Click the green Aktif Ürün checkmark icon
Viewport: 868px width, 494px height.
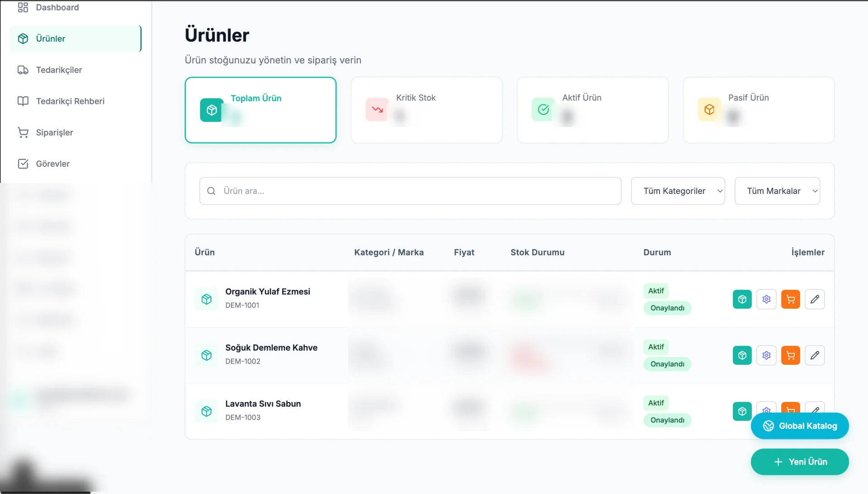pos(543,109)
